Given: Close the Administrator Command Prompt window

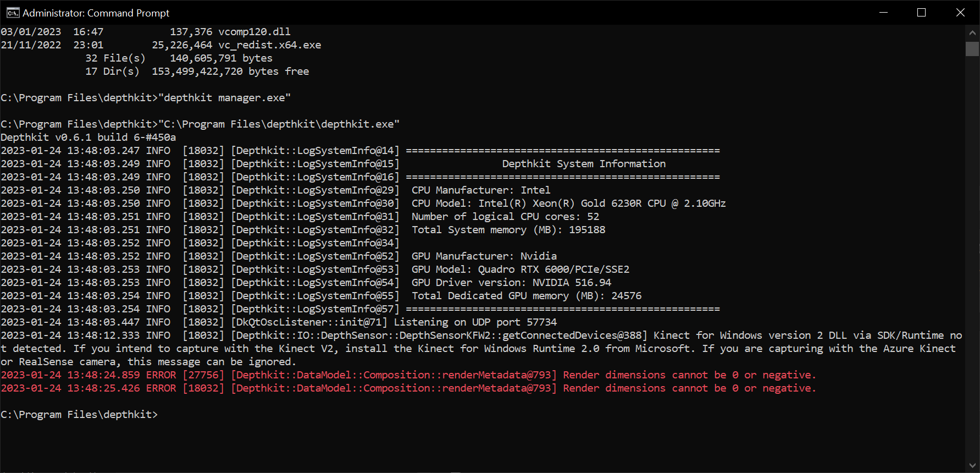Looking at the screenshot, I should pyautogui.click(x=960, y=13).
